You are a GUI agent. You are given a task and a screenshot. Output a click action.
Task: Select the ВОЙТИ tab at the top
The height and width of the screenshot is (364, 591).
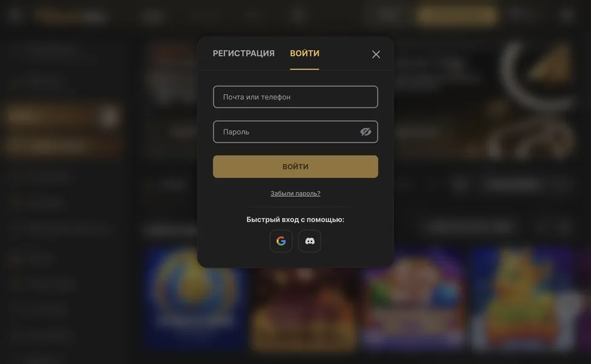305,53
